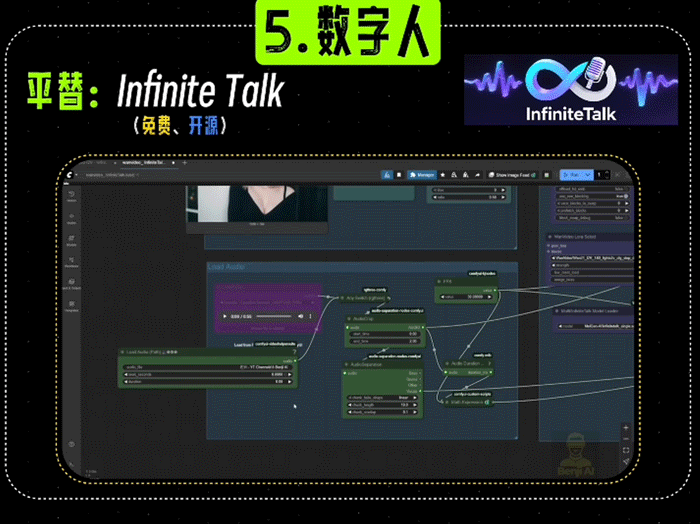
Task: Click the second triangle icon left of the share arrow
Action: click(466, 175)
